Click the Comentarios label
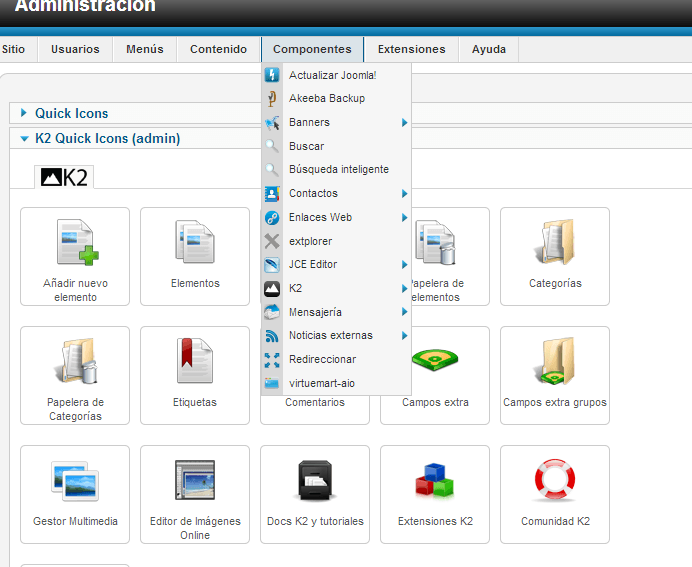This screenshot has width=692, height=567. pos(315,402)
